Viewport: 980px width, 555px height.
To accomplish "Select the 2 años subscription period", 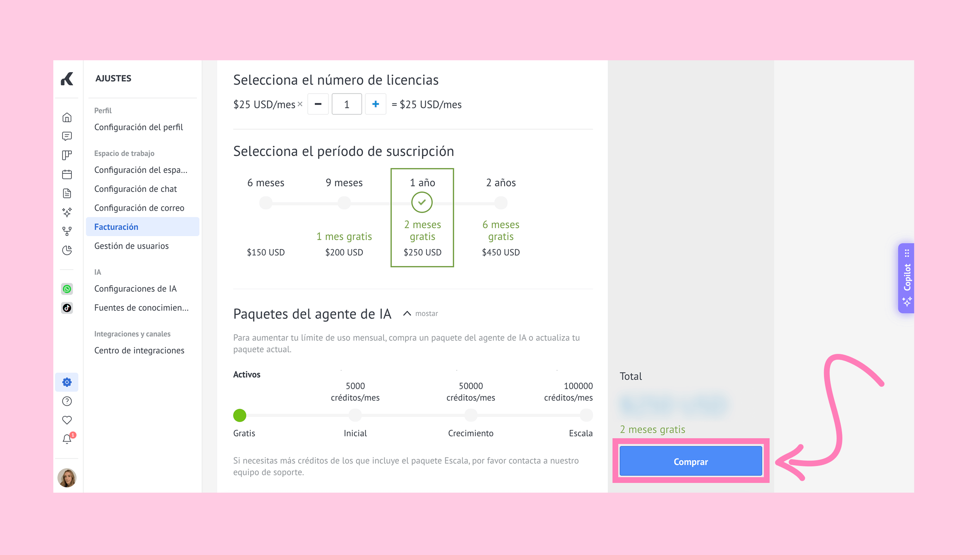I will (501, 203).
